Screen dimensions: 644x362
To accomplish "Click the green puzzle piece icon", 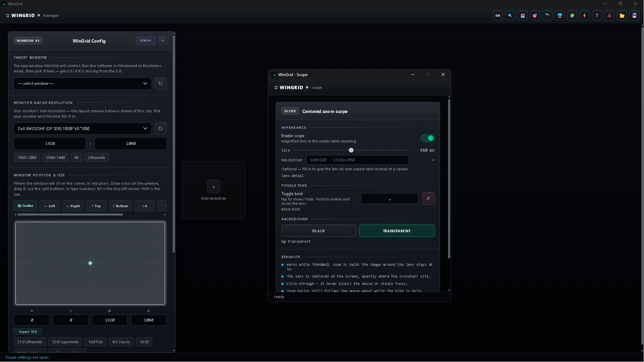I will coord(572,15).
